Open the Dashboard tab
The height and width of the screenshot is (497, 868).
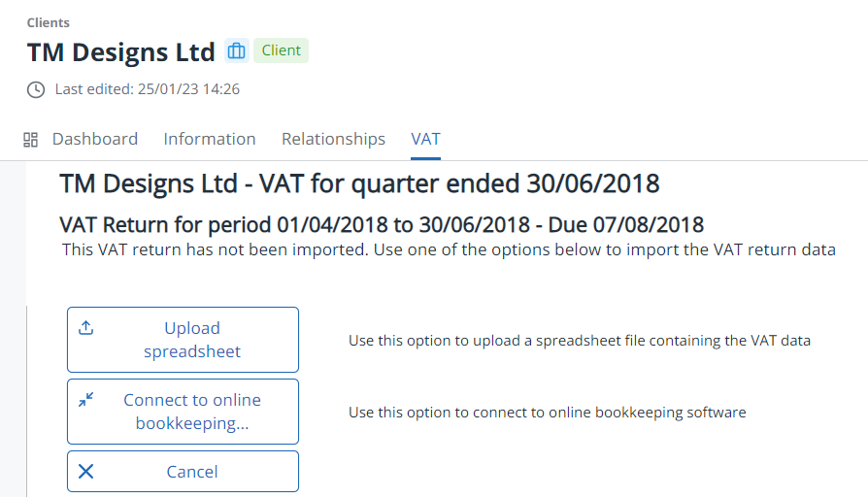tap(94, 139)
